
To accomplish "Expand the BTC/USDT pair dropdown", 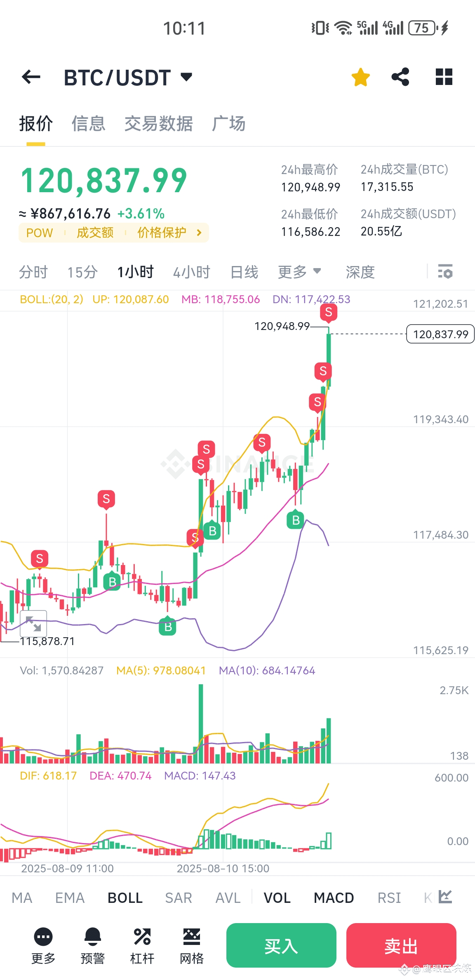I will coord(186,77).
